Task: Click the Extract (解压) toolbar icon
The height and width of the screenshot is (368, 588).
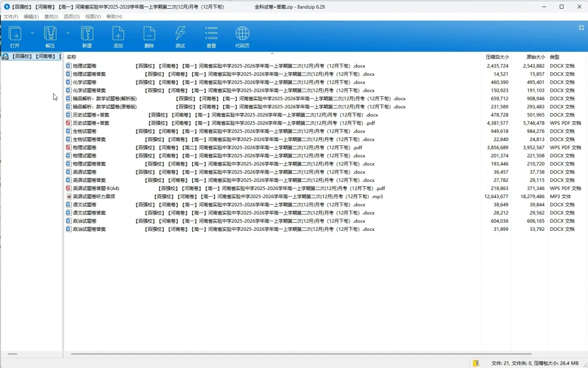Action: pyautogui.click(x=50, y=37)
